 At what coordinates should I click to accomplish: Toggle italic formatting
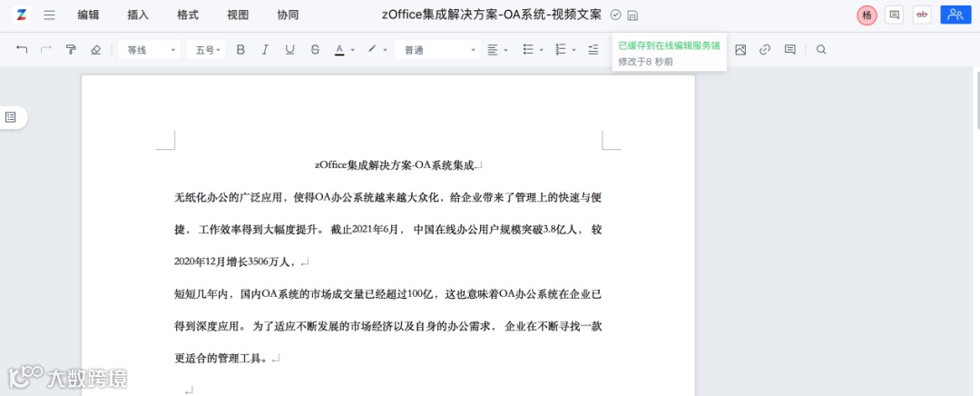point(265,49)
